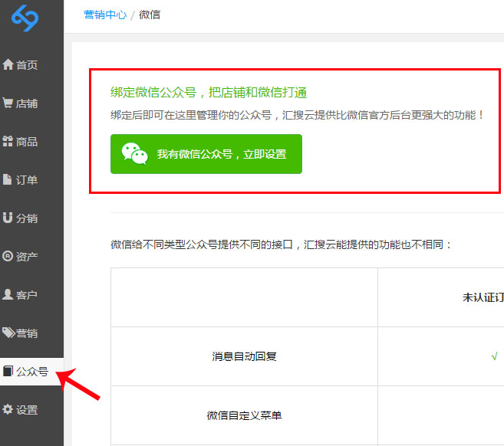
Task: Select the 微信自定义菜单 table row label
Action: (x=244, y=415)
